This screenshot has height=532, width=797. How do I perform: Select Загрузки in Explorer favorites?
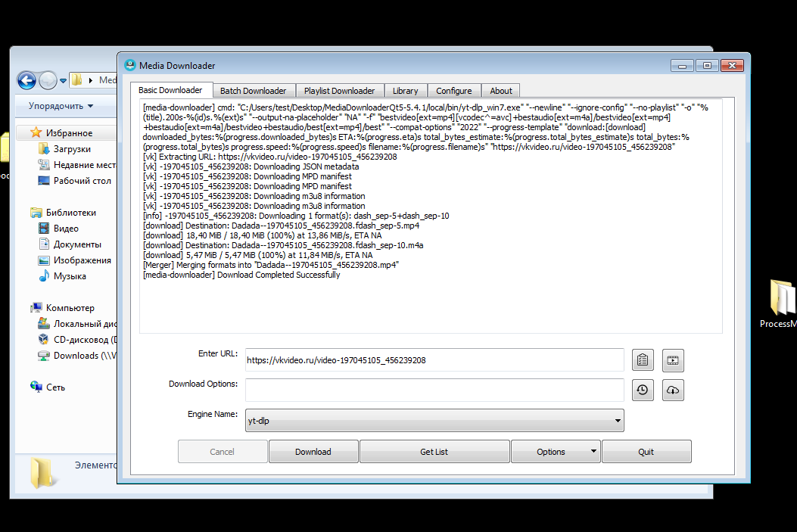click(71, 149)
